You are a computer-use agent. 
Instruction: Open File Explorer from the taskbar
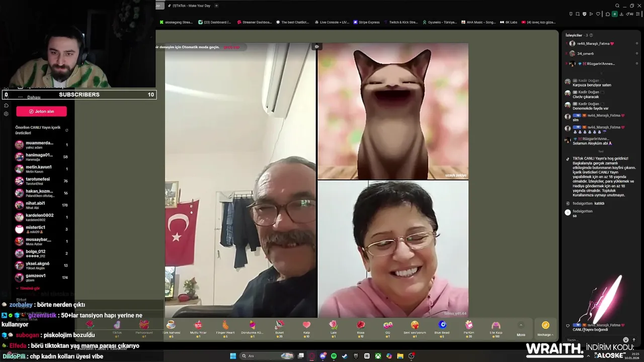[400, 356]
